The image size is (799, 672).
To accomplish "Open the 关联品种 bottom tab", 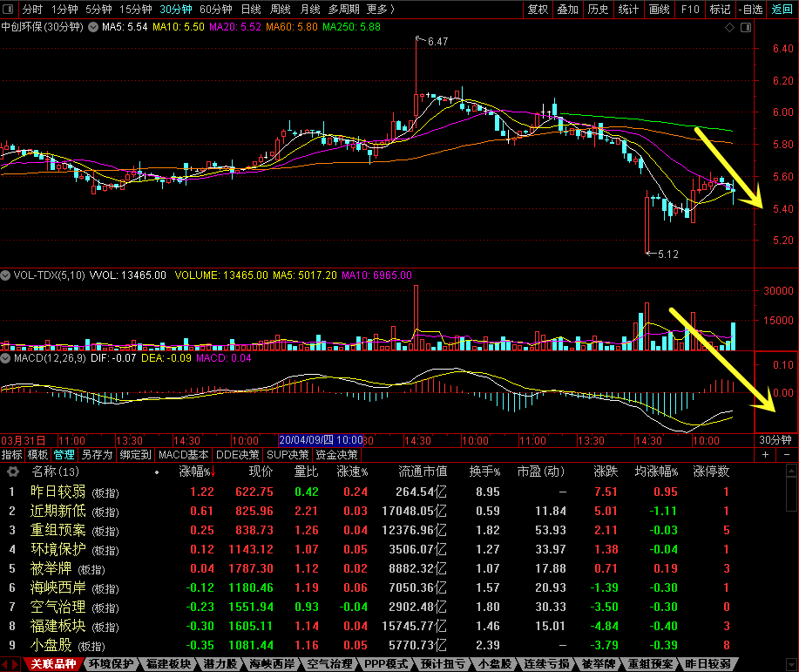I will point(53,664).
